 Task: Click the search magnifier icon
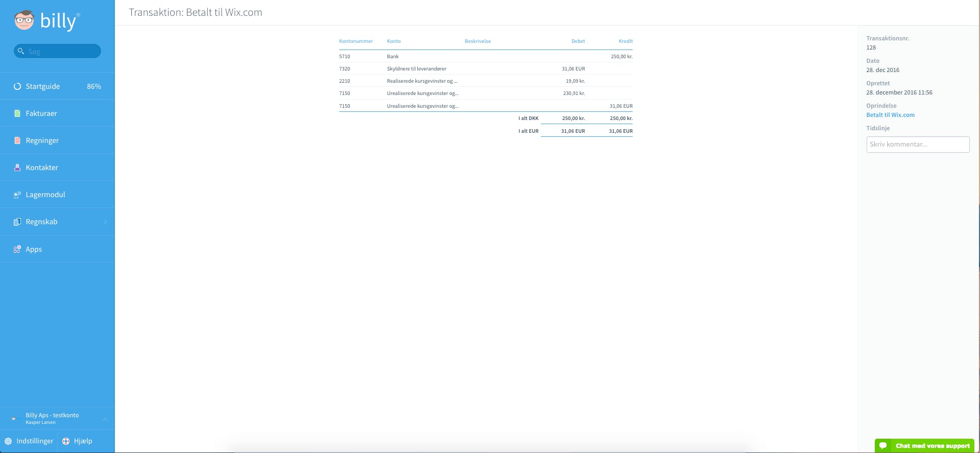point(21,51)
